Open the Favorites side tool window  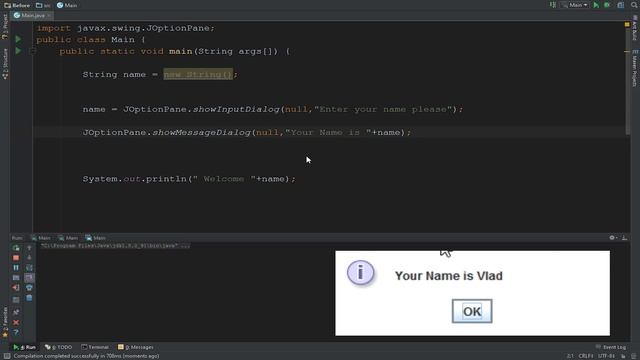pos(5,322)
